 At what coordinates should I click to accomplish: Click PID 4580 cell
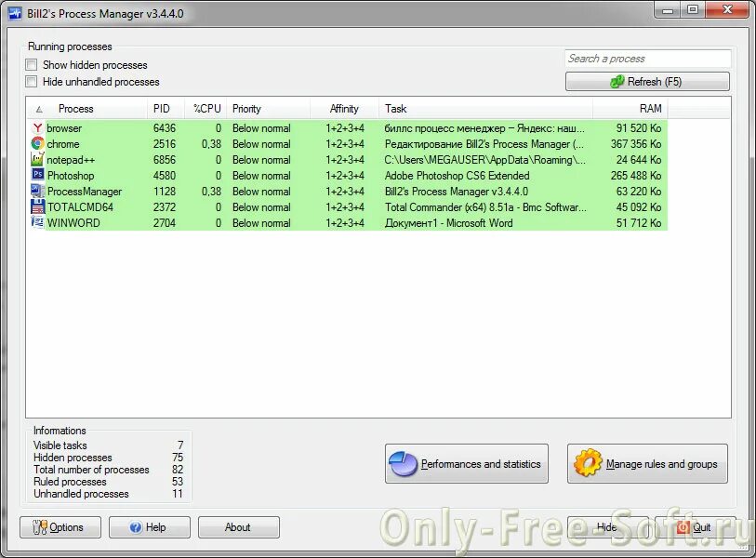pos(165,176)
